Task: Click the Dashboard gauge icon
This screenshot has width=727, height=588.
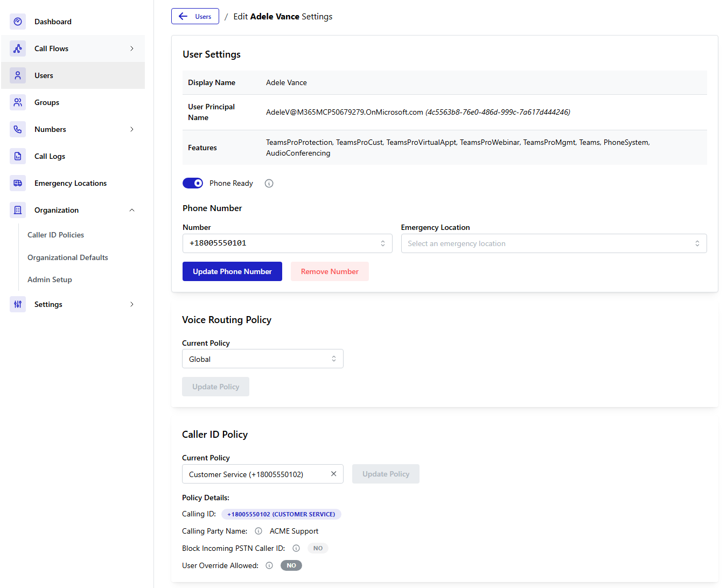Action: (x=18, y=22)
